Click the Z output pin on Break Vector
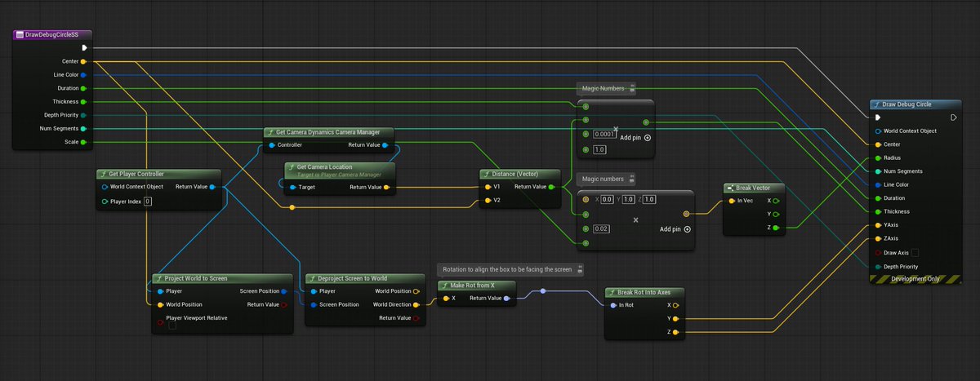The width and height of the screenshot is (980, 381). [x=777, y=228]
